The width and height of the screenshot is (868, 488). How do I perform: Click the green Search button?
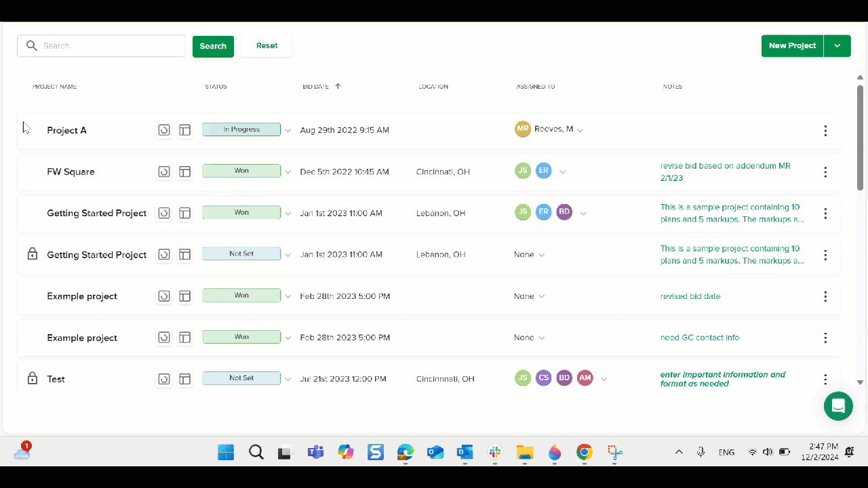[x=213, y=46]
